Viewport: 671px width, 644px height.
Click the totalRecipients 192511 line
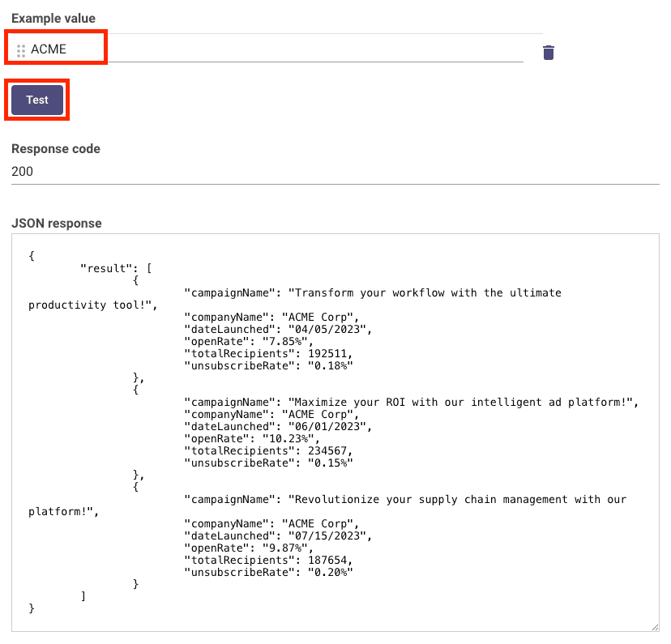[268, 354]
